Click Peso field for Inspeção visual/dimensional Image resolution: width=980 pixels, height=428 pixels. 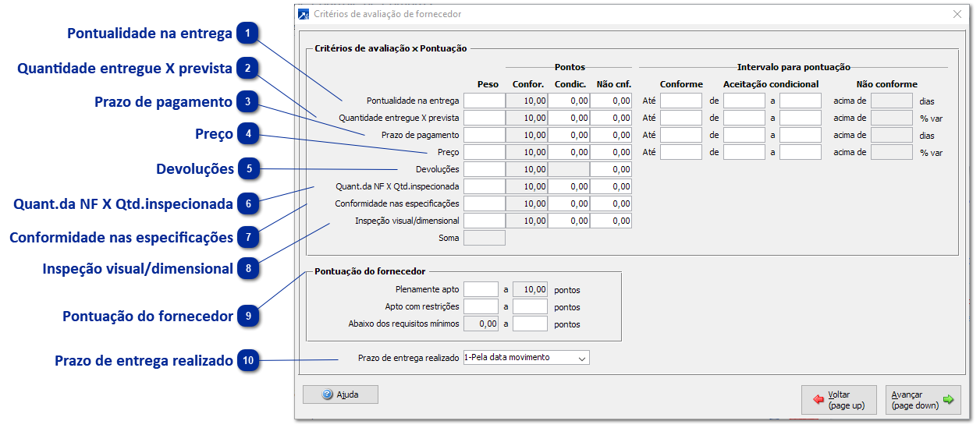tap(485, 221)
